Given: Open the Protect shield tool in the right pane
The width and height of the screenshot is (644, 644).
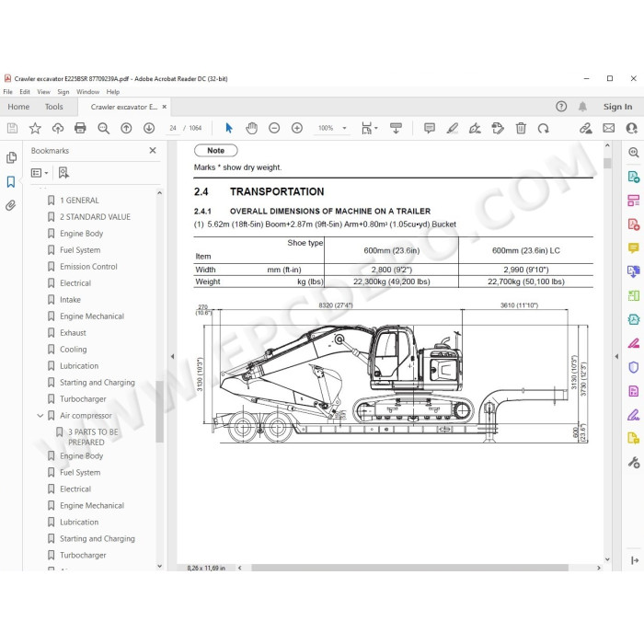Looking at the screenshot, I should pyautogui.click(x=633, y=367).
